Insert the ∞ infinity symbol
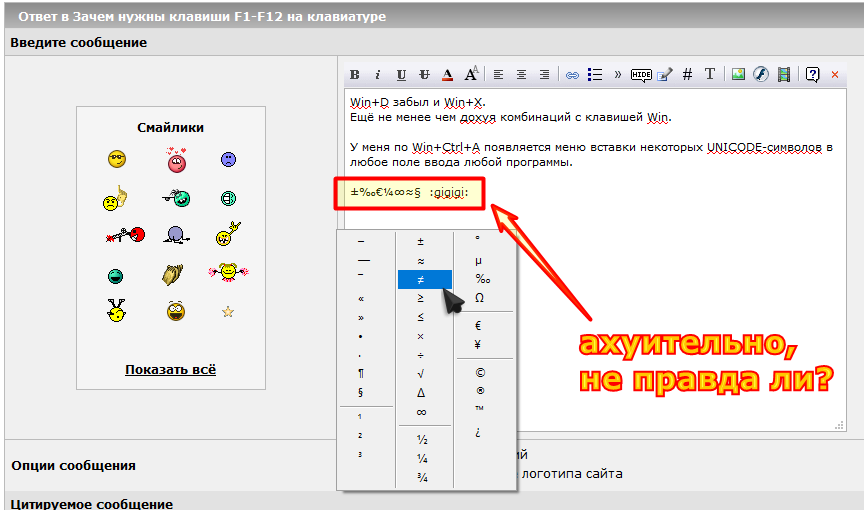The width and height of the screenshot is (864, 510). pyautogui.click(x=424, y=412)
